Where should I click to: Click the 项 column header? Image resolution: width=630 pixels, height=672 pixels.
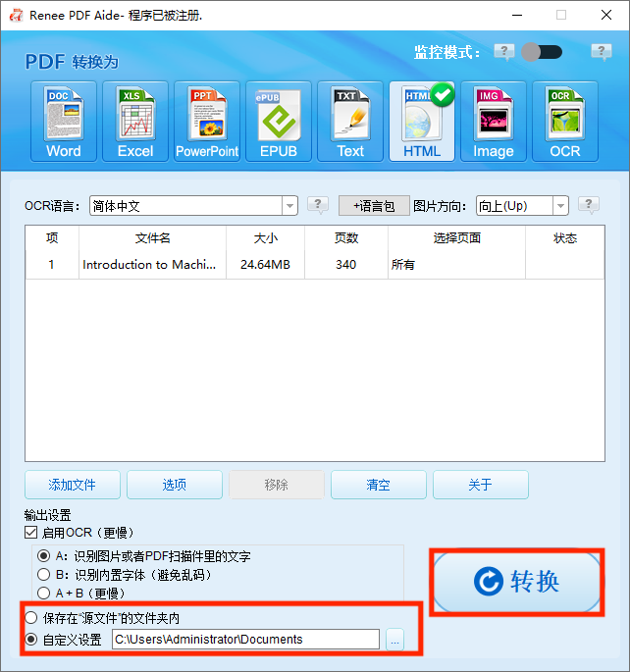(x=52, y=237)
